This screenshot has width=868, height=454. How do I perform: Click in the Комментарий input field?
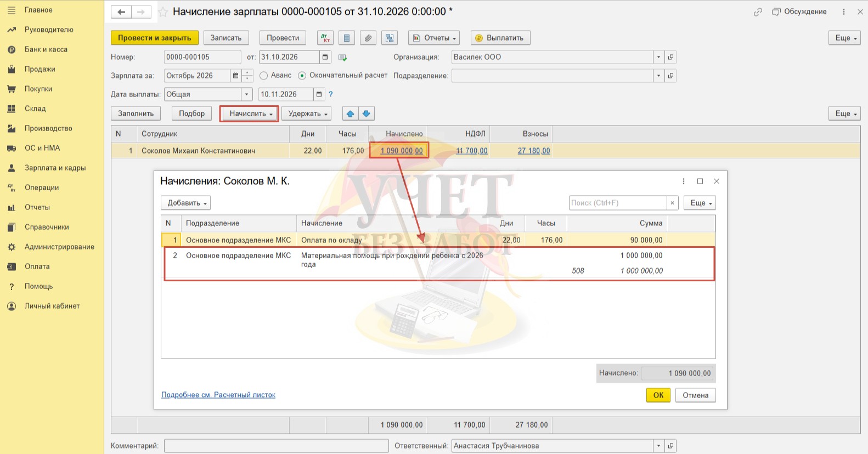pyautogui.click(x=275, y=446)
